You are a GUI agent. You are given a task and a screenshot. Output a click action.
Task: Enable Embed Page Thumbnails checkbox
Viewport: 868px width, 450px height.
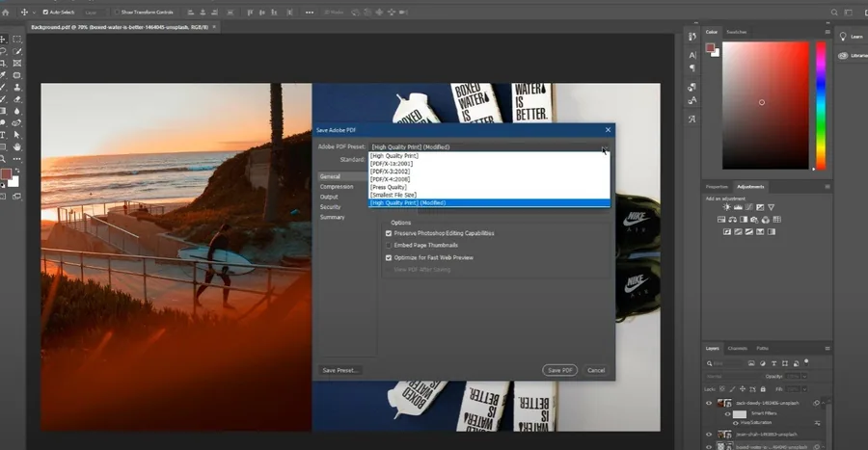click(389, 246)
